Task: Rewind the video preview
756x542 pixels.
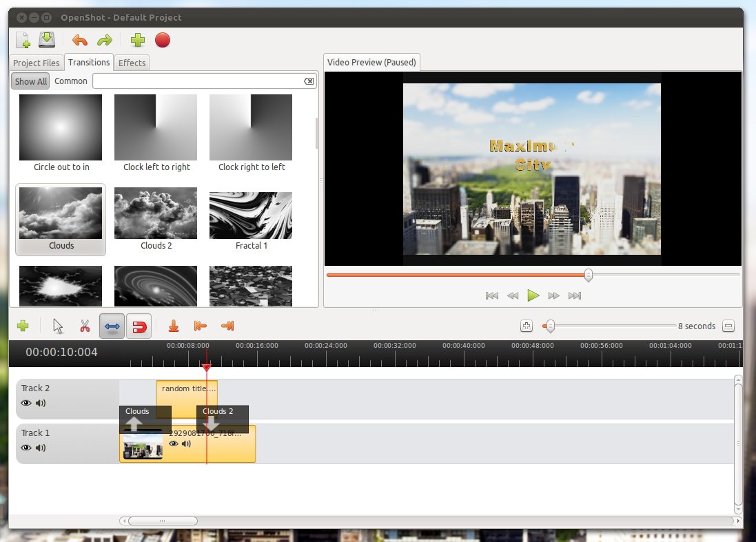Action: click(x=513, y=295)
